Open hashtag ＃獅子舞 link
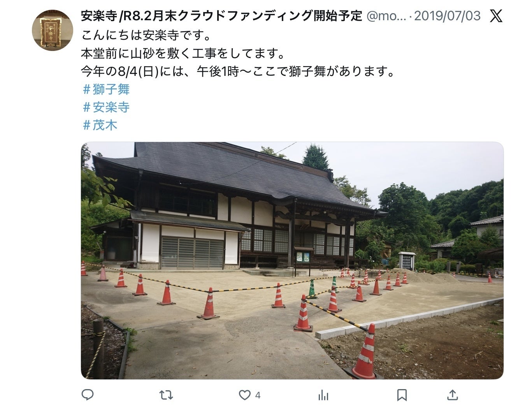 106,89
